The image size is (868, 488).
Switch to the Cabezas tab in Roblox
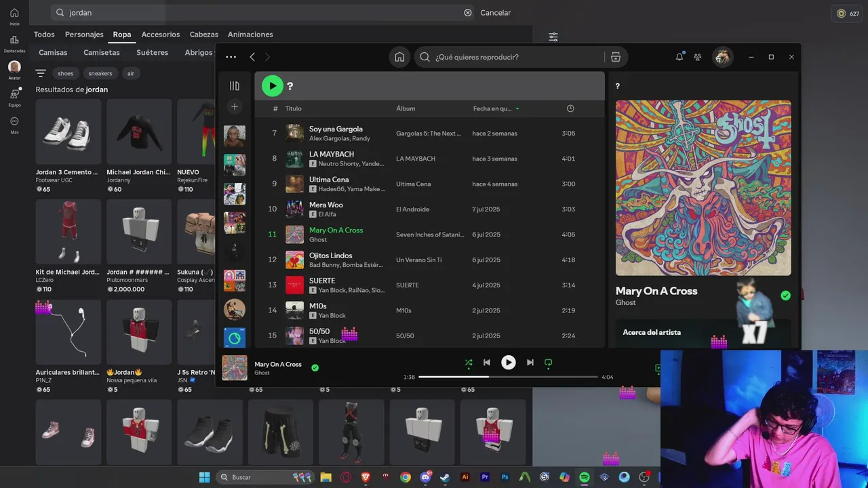[204, 35]
